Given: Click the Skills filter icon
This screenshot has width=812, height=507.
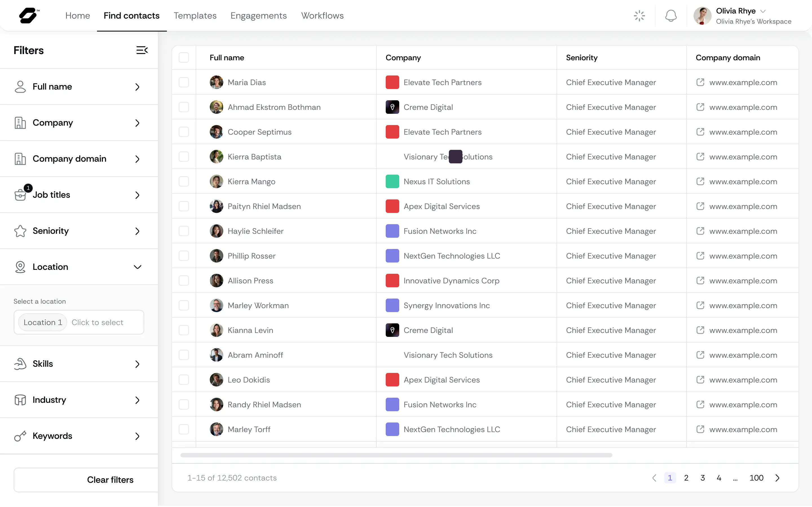Looking at the screenshot, I should [20, 364].
